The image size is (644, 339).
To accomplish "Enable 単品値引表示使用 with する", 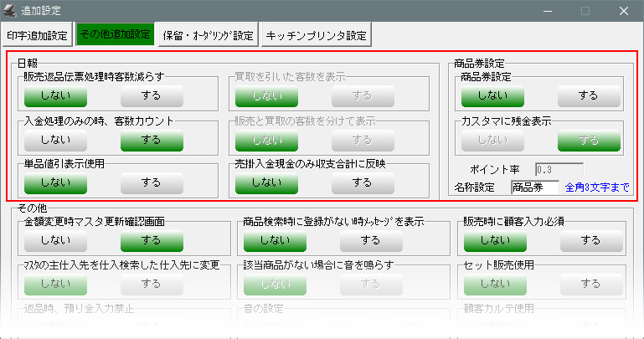I will click(x=152, y=182).
